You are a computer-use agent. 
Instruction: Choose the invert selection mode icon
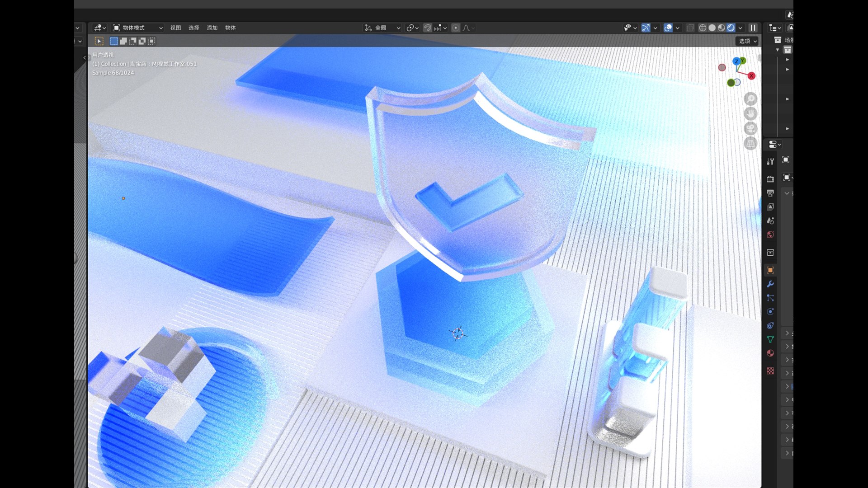[x=142, y=41]
